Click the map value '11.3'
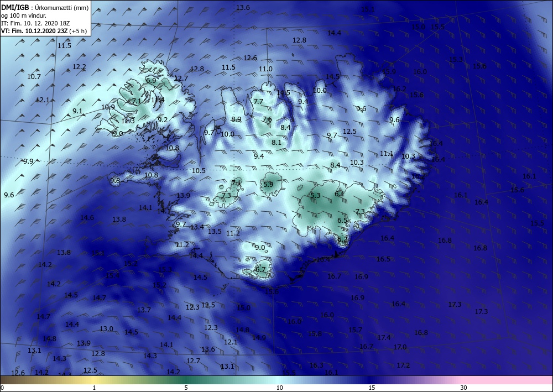The image size is (553, 392). click(128, 121)
